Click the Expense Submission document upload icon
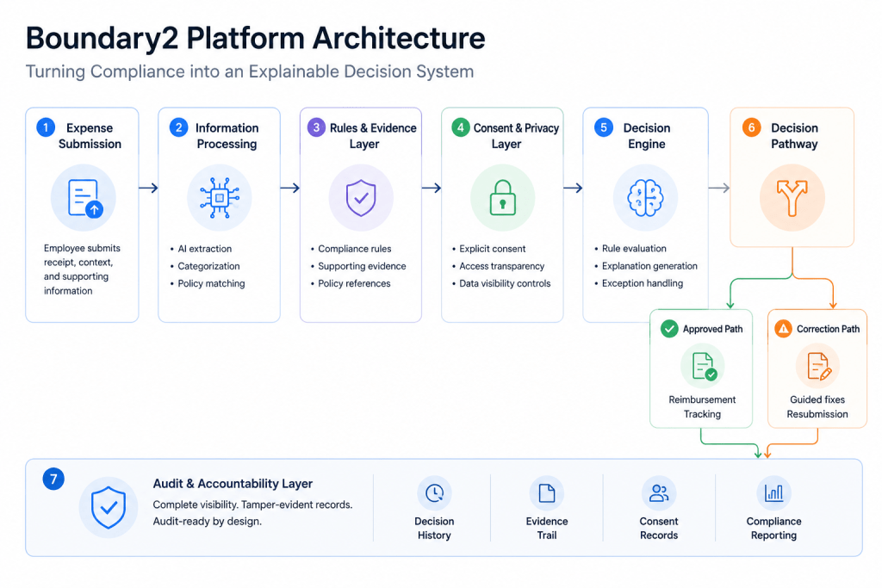The width and height of the screenshot is (882, 588). (84, 198)
